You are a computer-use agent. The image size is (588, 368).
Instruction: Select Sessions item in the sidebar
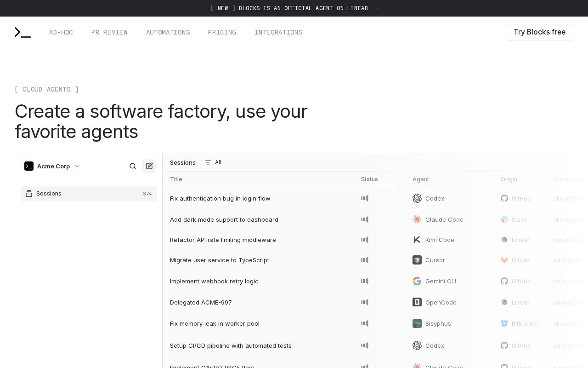click(x=89, y=194)
